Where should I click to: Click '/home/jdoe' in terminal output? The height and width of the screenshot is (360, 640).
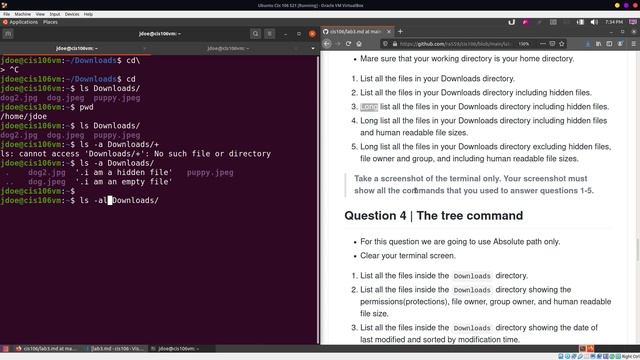coord(24,116)
